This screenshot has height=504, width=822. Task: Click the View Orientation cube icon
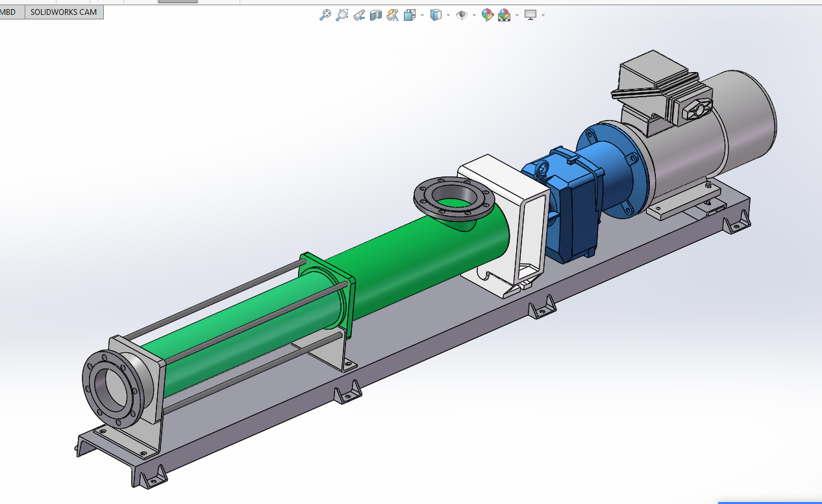(x=409, y=15)
